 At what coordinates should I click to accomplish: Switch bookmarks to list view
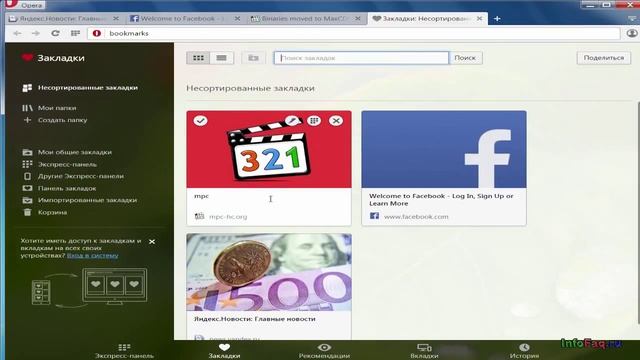(x=222, y=58)
